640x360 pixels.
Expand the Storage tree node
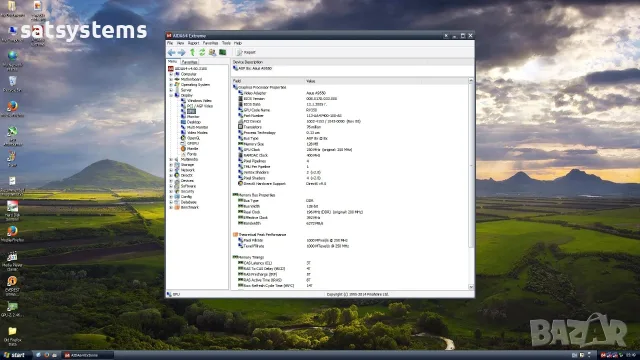coord(171,165)
